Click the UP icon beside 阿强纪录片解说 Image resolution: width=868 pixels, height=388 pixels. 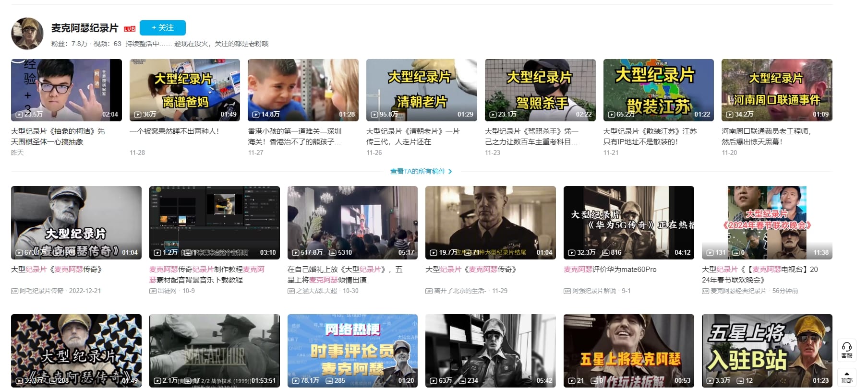pos(567,291)
